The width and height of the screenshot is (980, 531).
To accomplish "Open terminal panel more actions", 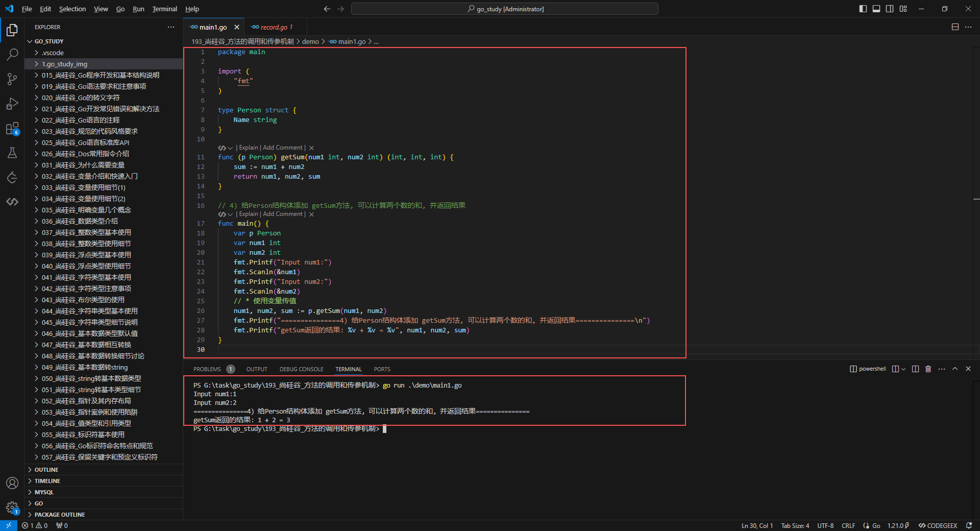I will point(942,369).
